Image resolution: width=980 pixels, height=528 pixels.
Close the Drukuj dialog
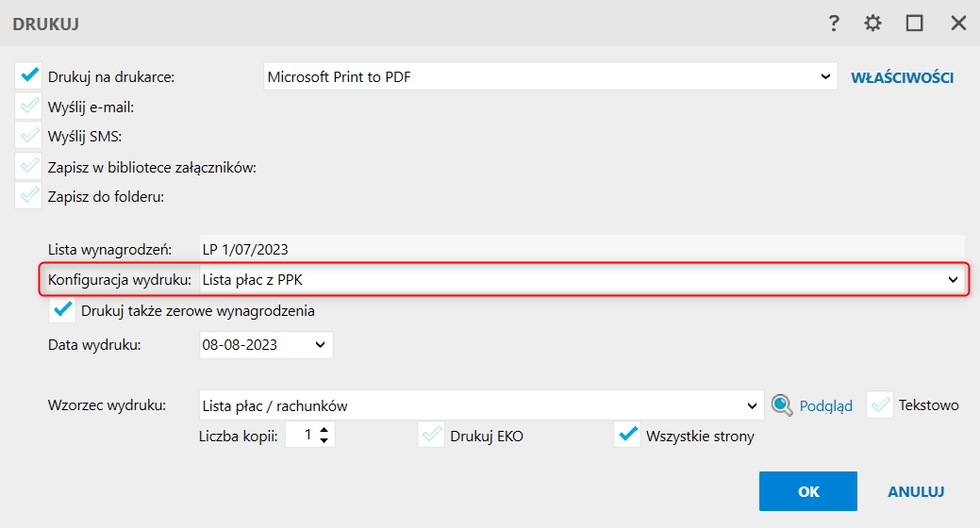(958, 24)
